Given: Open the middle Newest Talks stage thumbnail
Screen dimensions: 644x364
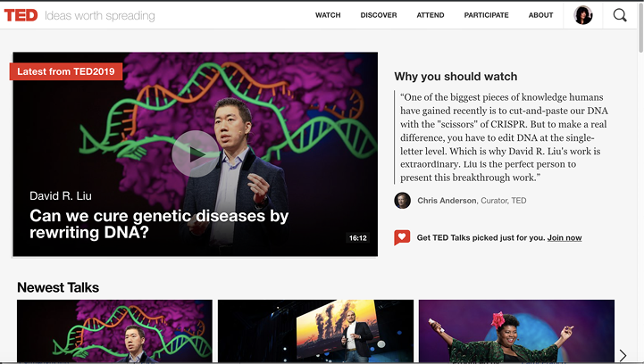Looking at the screenshot, I should tap(315, 331).
